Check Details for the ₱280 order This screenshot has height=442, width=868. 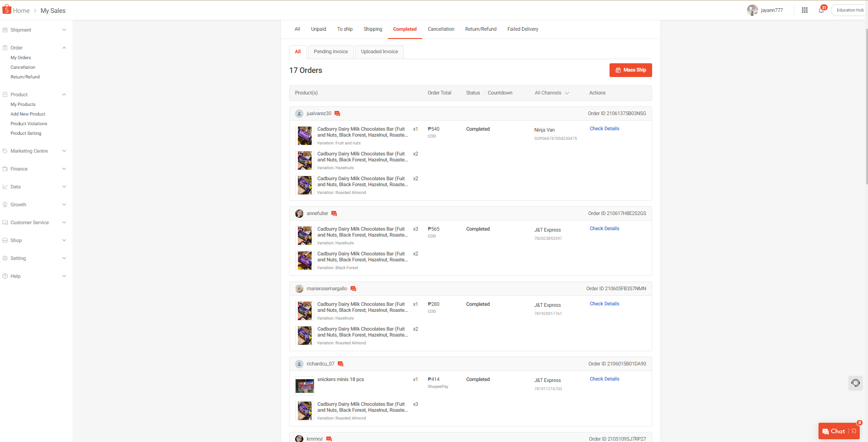pos(604,304)
